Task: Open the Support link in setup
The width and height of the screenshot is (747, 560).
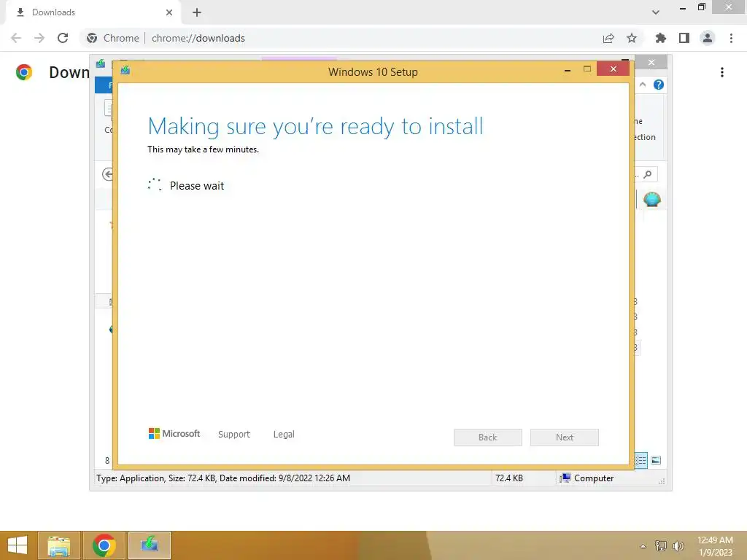Action: (x=234, y=435)
